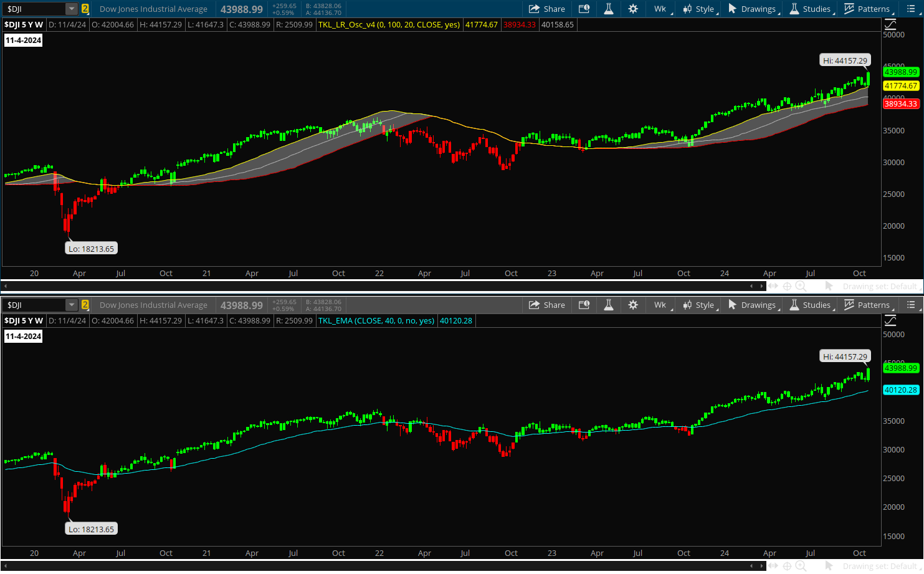The width and height of the screenshot is (924, 574).
Task: Click 11-4-2024 date label in top chart
Action: coord(23,40)
